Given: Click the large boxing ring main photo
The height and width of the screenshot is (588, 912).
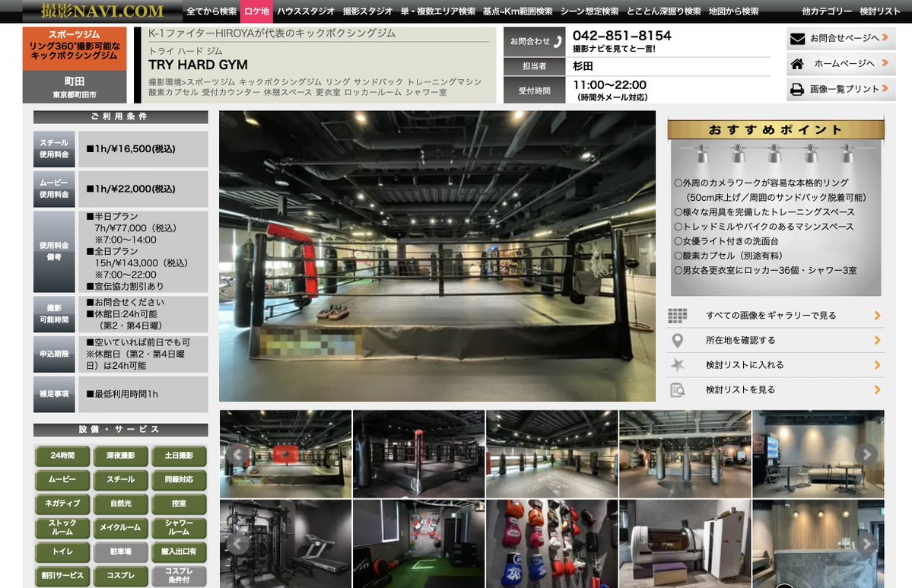Looking at the screenshot, I should point(437,256).
